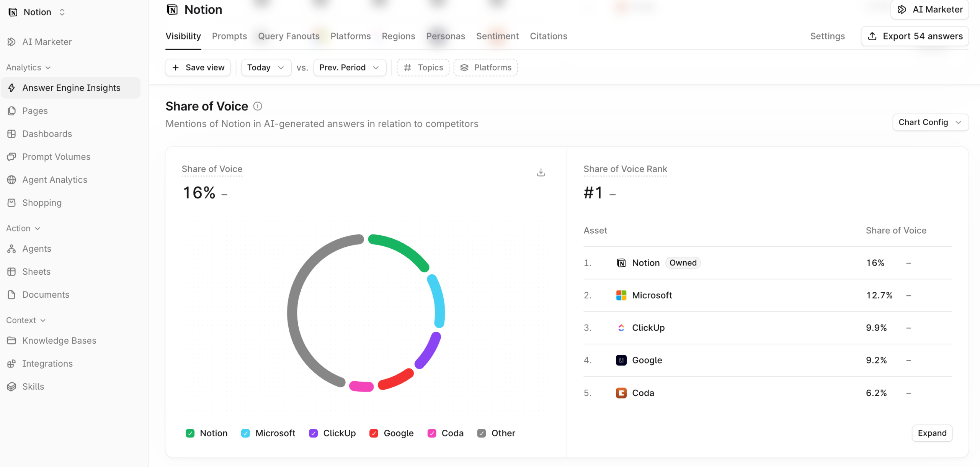Open the Prev. Period comparison dropdown
The image size is (980, 467).
[x=350, y=67]
